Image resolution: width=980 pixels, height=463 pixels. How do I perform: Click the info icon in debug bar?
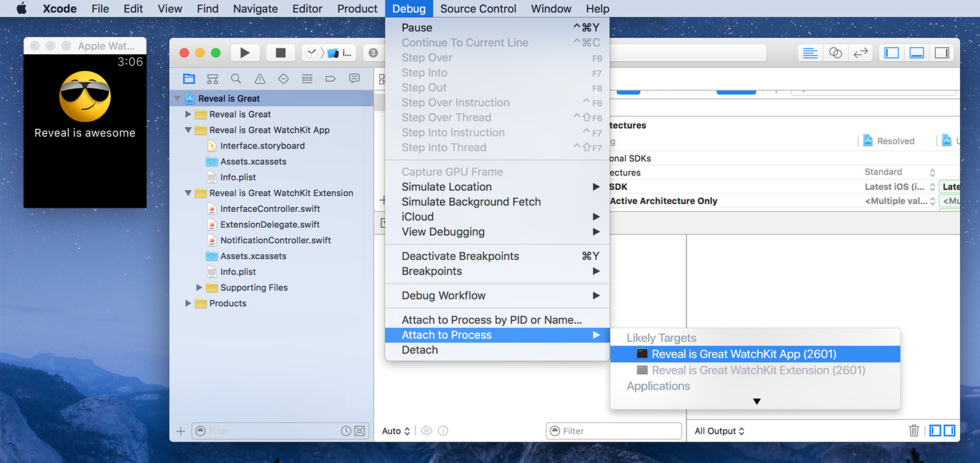[x=443, y=431]
